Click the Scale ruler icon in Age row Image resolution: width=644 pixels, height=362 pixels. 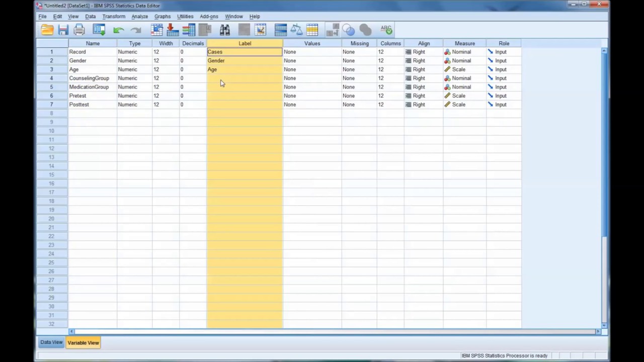click(x=447, y=69)
